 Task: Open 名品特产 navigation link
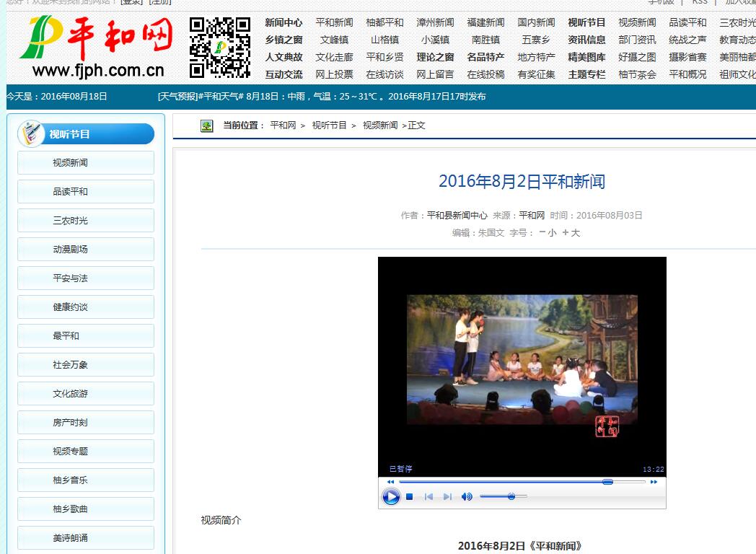(x=485, y=57)
